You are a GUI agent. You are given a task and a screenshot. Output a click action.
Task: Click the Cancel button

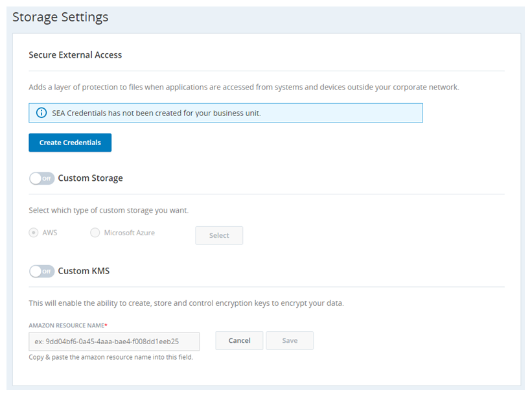(239, 341)
